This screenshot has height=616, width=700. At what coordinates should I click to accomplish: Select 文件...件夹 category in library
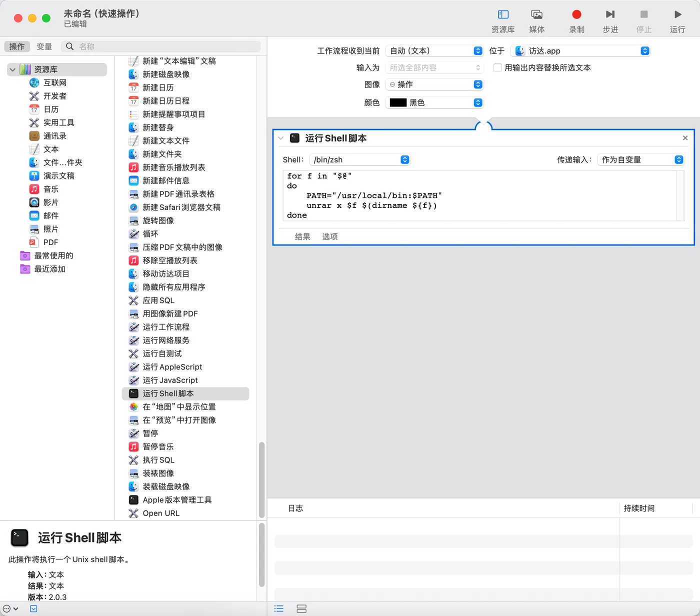click(62, 162)
